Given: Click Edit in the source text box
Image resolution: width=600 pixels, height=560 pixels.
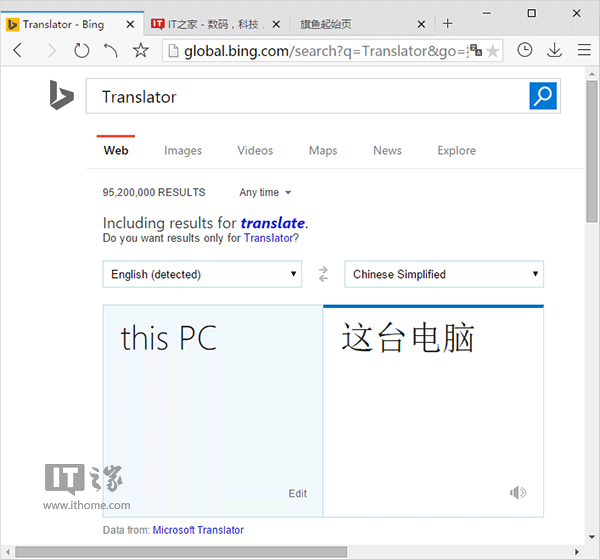Looking at the screenshot, I should coord(298,493).
